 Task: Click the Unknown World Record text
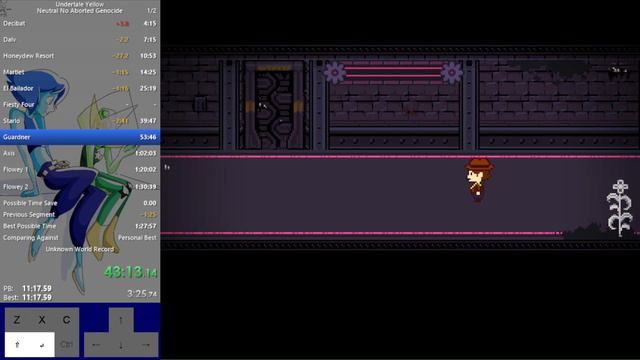click(x=80, y=249)
